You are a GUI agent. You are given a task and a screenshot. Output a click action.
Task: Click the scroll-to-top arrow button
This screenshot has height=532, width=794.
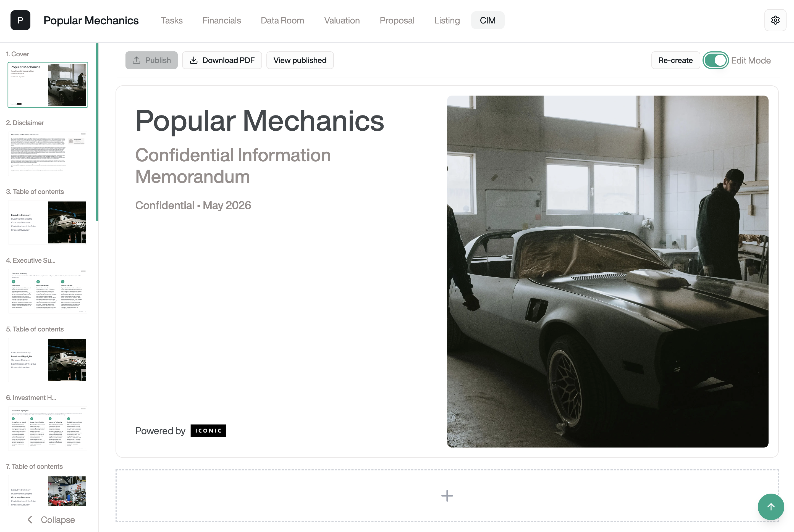771,507
